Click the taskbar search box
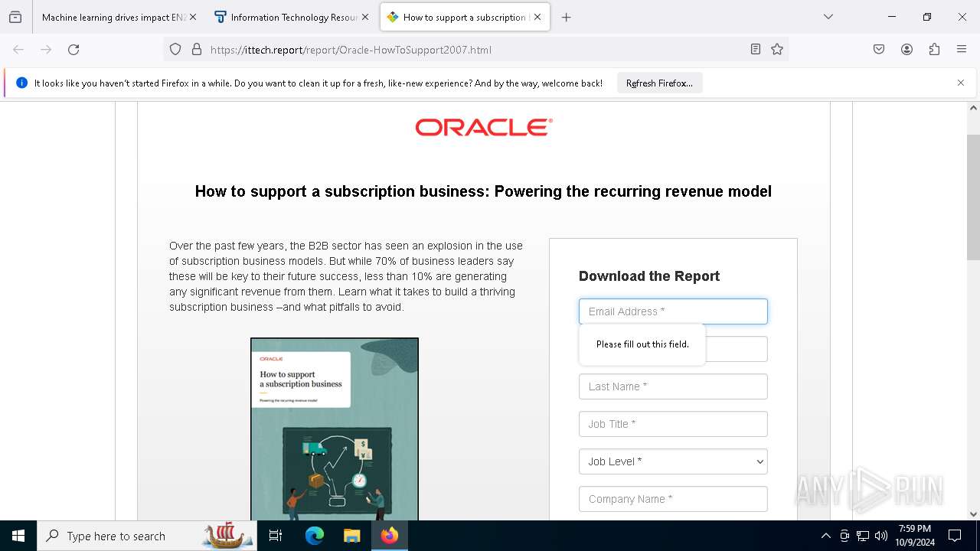The image size is (980, 551). click(x=147, y=536)
